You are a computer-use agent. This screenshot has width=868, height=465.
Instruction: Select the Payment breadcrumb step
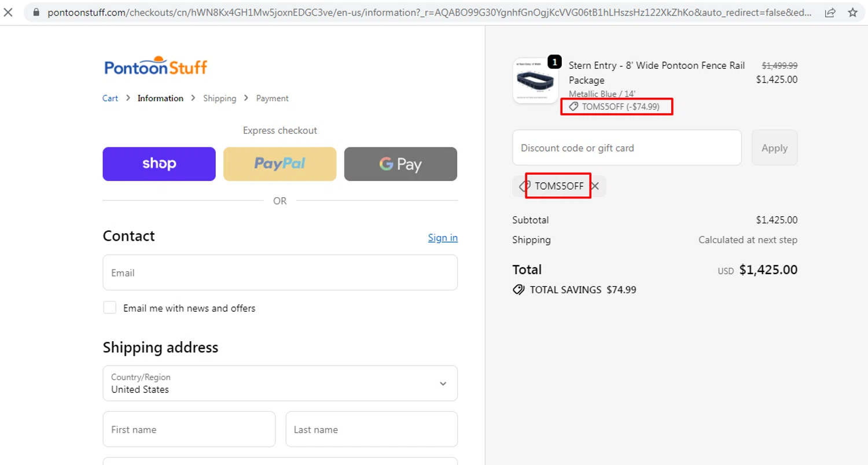[x=273, y=98]
